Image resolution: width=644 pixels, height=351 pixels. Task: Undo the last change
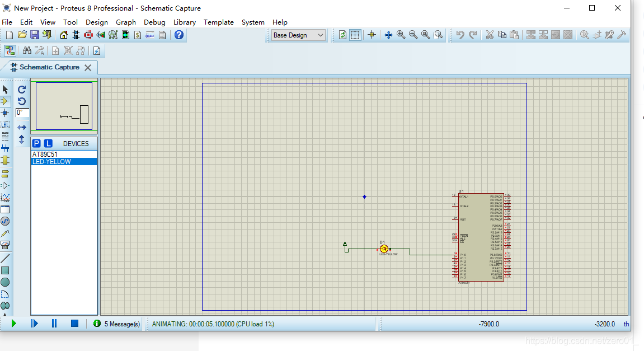point(460,35)
